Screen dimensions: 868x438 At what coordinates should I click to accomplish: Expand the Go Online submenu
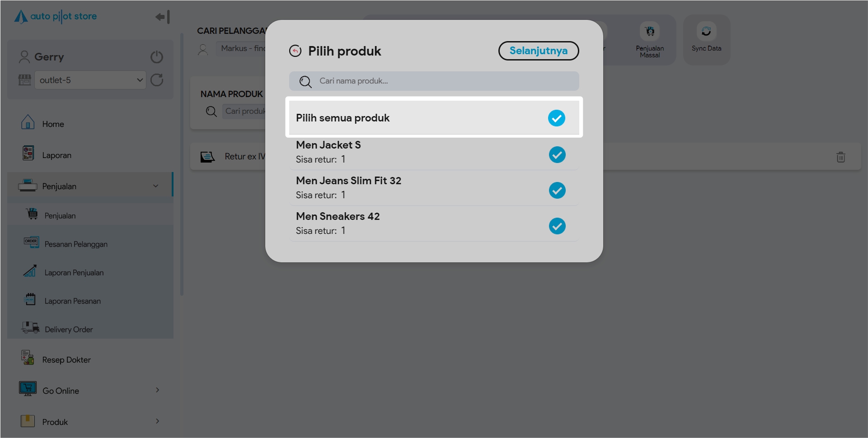(x=157, y=390)
